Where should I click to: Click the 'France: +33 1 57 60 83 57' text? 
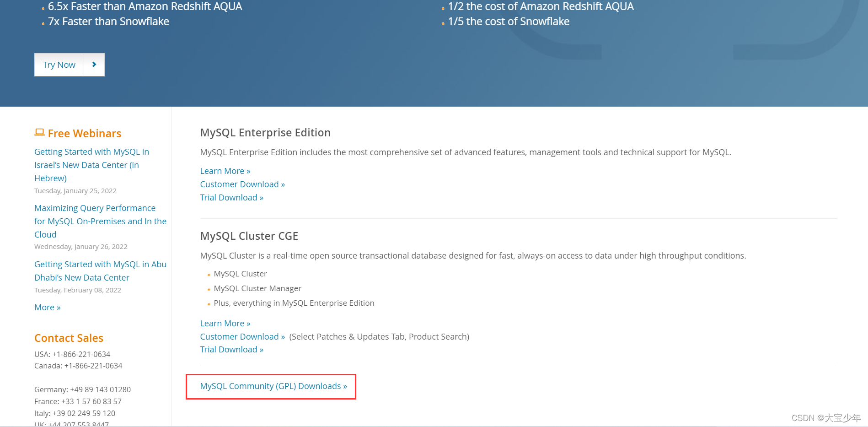pos(78,401)
